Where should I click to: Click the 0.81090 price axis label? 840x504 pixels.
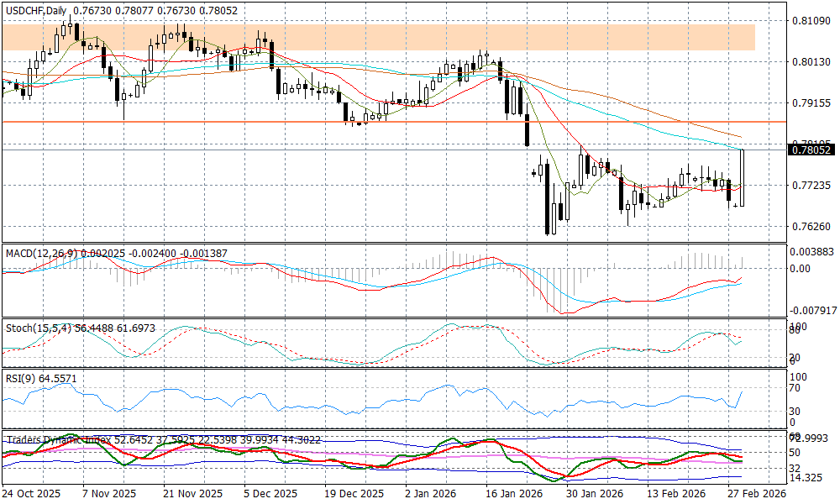[x=811, y=21]
